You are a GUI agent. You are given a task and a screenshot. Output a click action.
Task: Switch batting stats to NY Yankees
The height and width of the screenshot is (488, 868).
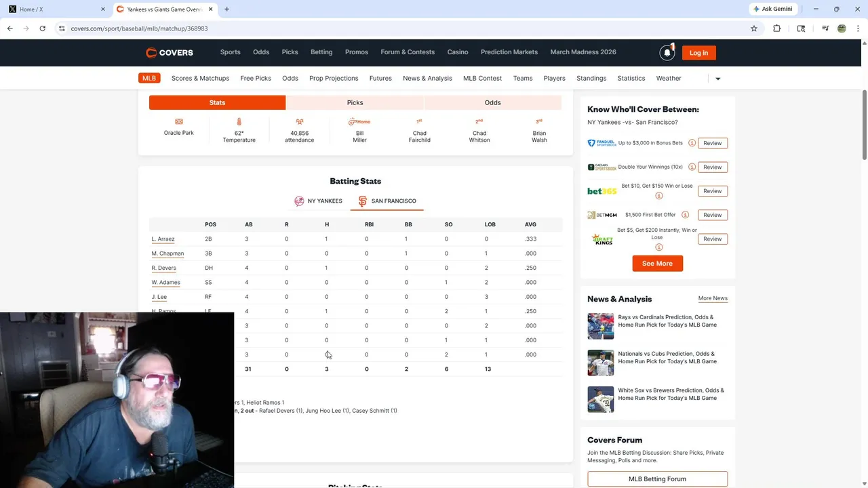point(318,201)
